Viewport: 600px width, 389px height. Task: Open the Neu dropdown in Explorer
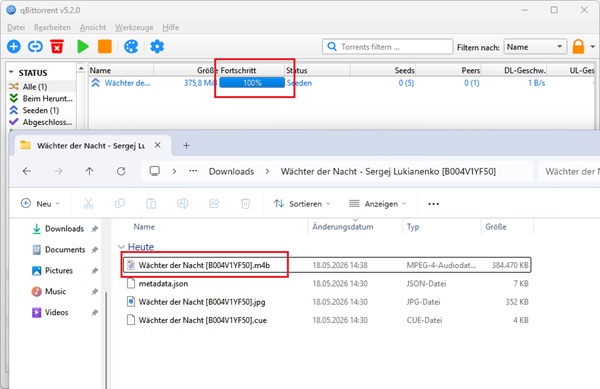coord(41,203)
